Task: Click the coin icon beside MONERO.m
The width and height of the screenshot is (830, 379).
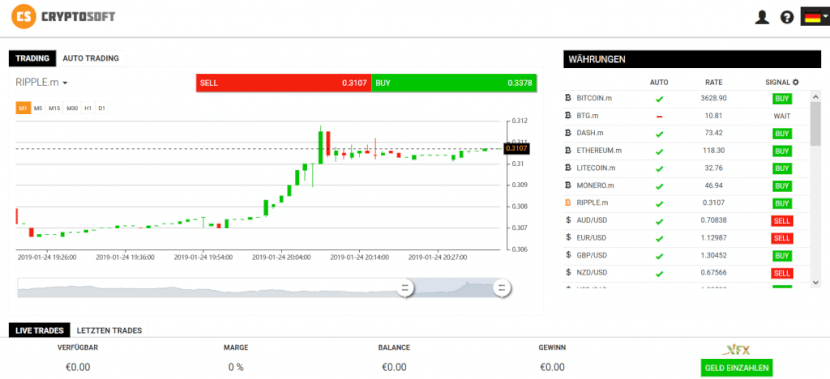Action: [x=569, y=185]
